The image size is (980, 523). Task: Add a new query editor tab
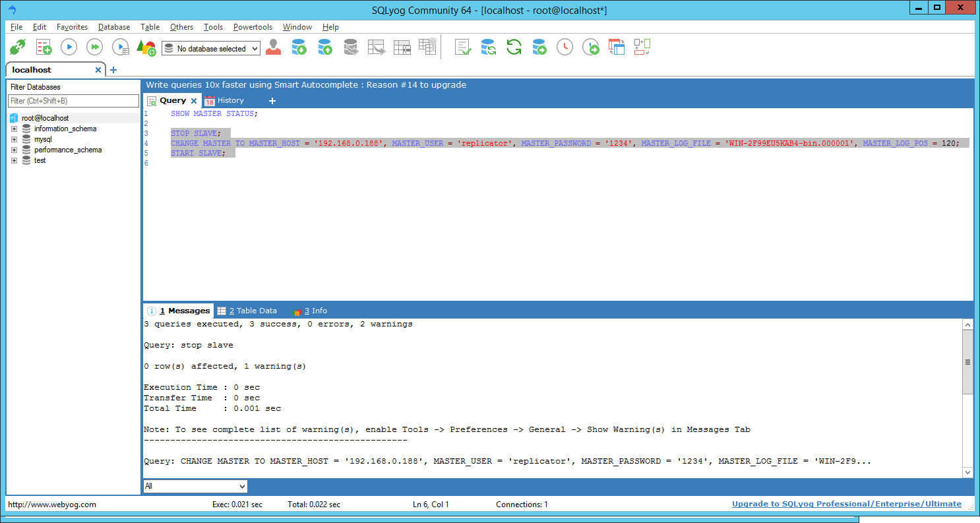coord(272,101)
